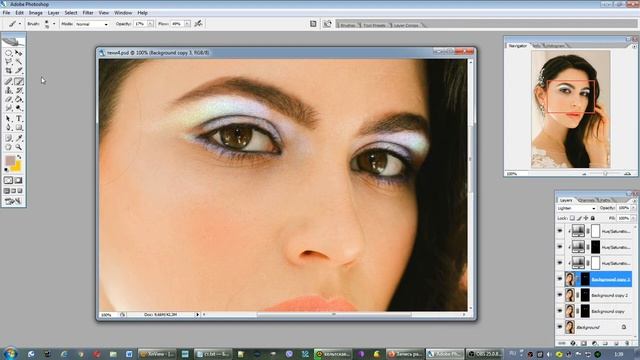Open the brush Mode dropdown
The height and width of the screenshot is (360, 640).
[91, 24]
